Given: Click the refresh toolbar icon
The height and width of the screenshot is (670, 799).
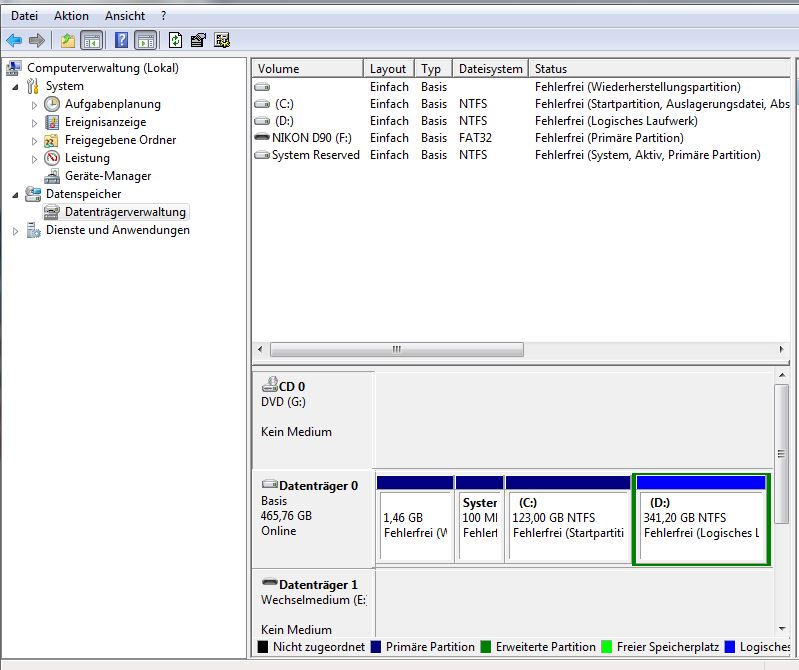Looking at the screenshot, I should 176,40.
